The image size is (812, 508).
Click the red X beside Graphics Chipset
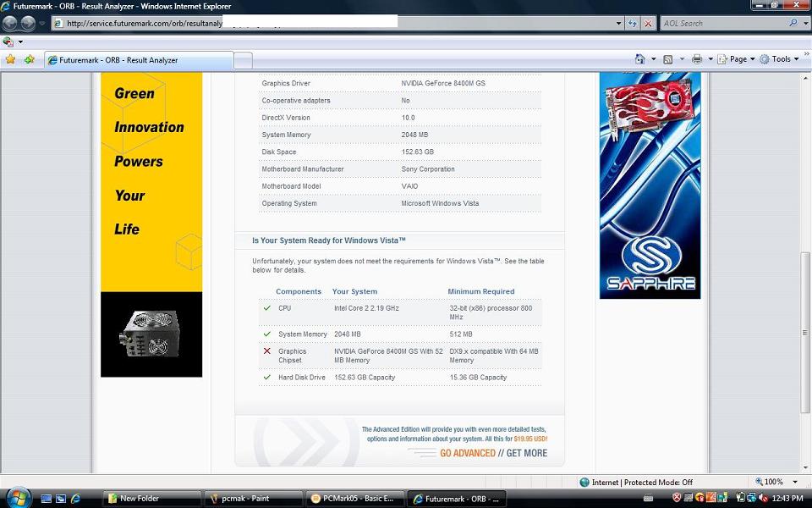click(267, 351)
